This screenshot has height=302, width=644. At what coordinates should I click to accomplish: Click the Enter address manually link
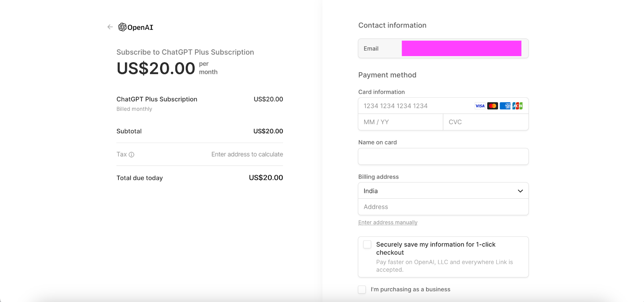[x=388, y=222]
